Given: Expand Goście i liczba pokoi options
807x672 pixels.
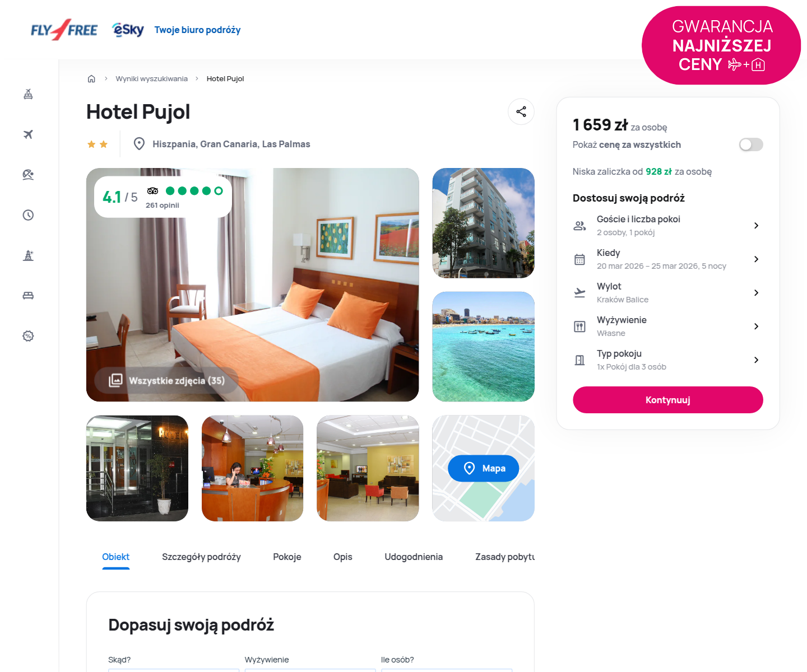Looking at the screenshot, I should [x=667, y=225].
